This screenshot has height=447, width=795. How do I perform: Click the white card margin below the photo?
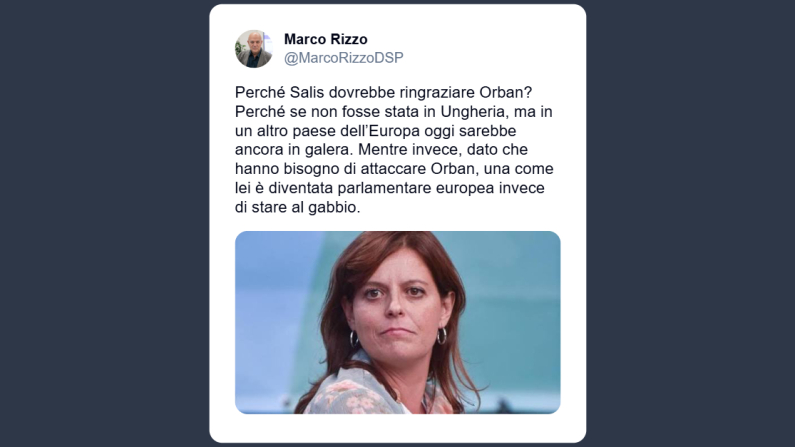click(x=398, y=428)
